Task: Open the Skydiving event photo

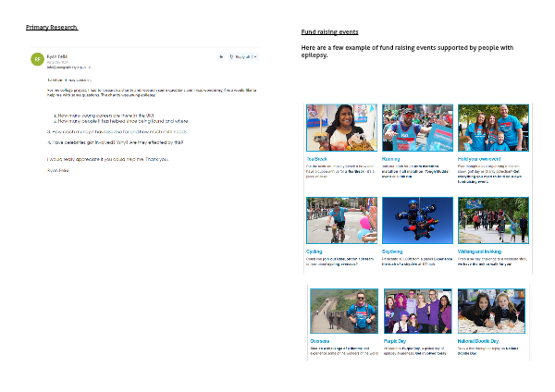Action: pyautogui.click(x=417, y=219)
